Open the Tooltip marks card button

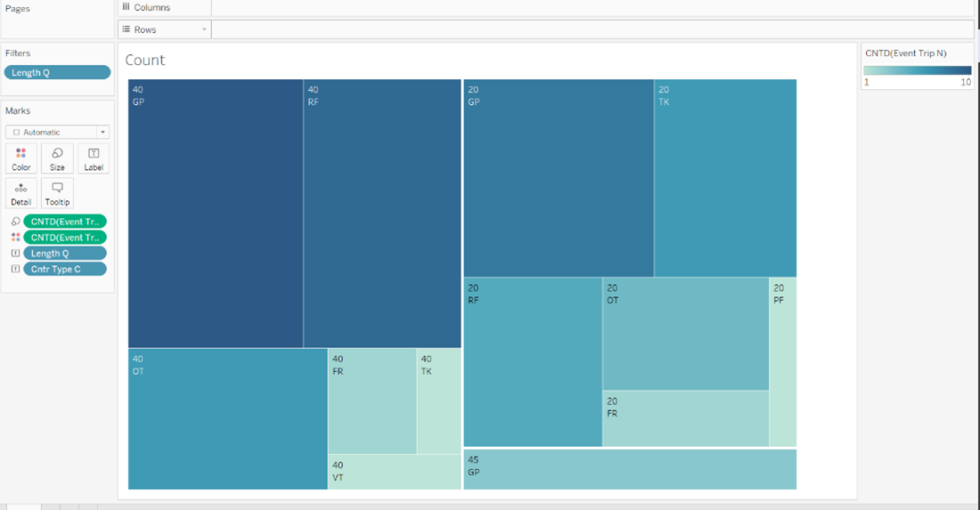point(57,193)
